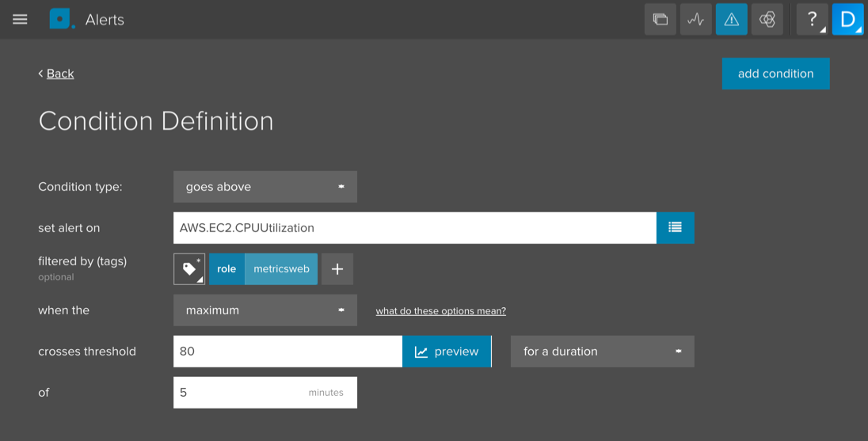Click the 'add condition' button

click(x=775, y=74)
